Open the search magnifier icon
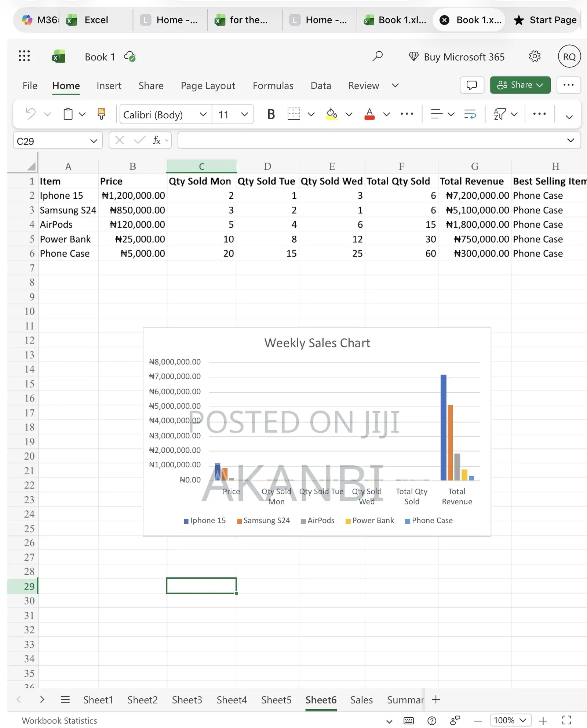 click(378, 56)
